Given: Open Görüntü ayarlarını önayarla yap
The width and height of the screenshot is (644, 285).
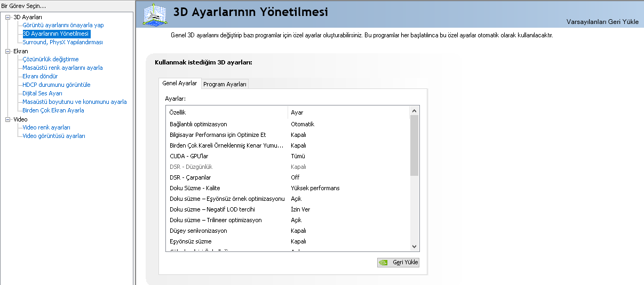Looking at the screenshot, I should (x=63, y=25).
